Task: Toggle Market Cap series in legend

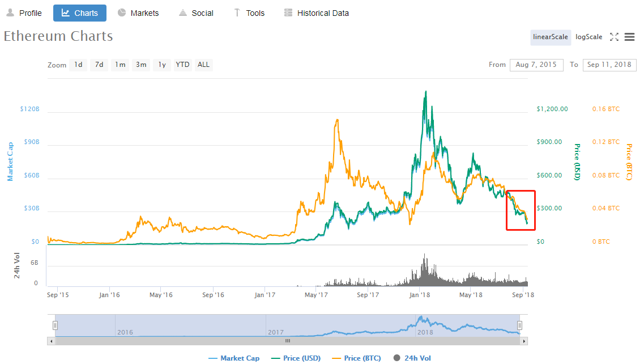Action: pos(234,358)
